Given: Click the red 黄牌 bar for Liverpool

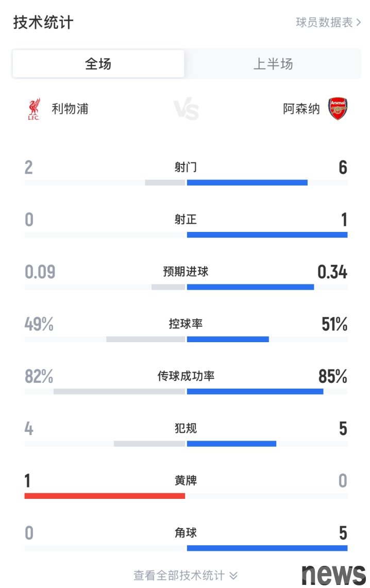Looking at the screenshot, I should 105,496.
